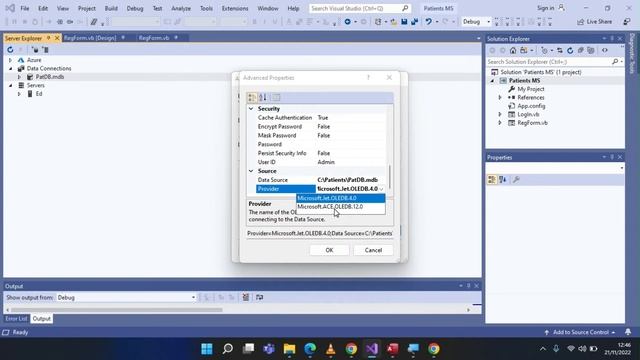Switch to RegForm.vb [Design] tab
The image size is (640, 360).
[90, 38]
